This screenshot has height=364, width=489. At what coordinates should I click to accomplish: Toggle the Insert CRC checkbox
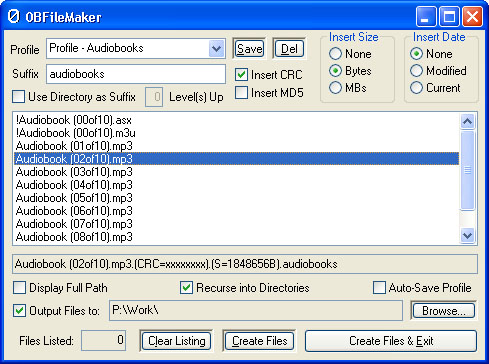pyautogui.click(x=241, y=75)
